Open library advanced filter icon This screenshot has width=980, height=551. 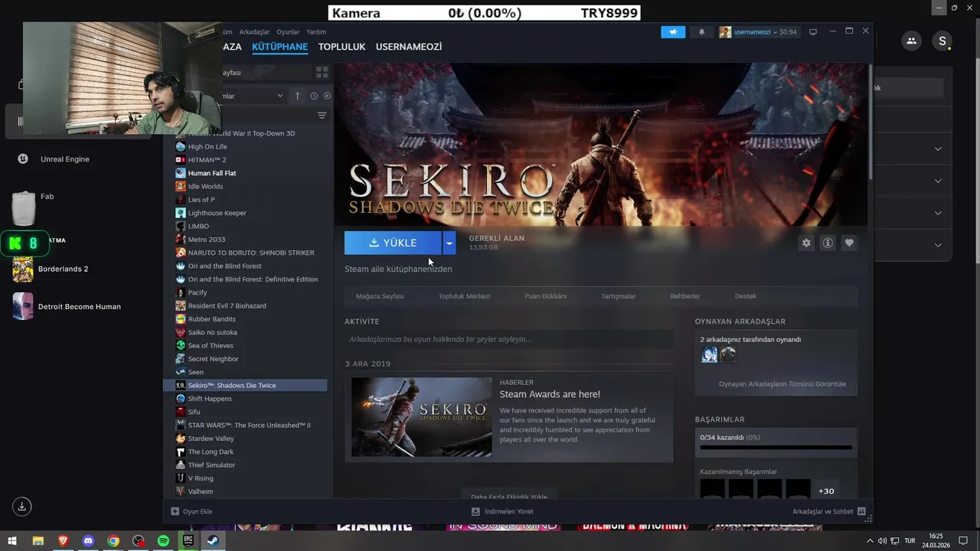322,116
